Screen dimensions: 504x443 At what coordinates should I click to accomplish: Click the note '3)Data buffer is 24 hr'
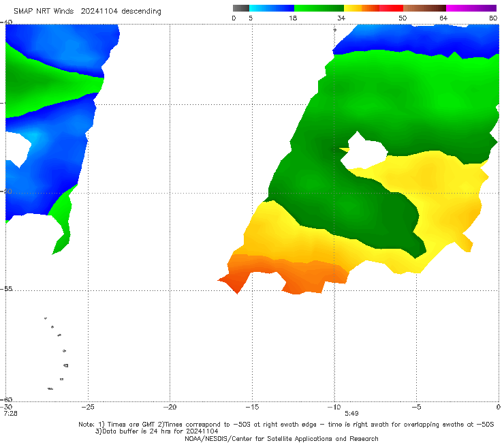coord(157,431)
